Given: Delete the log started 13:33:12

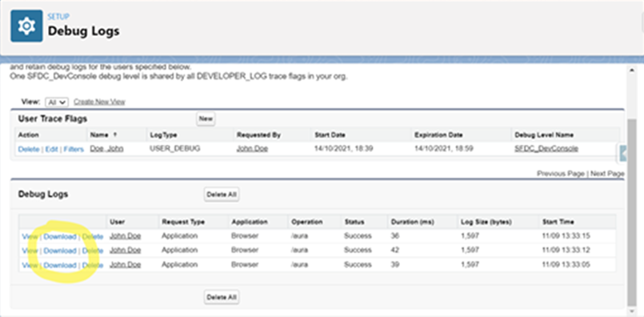Looking at the screenshot, I should (x=93, y=251).
